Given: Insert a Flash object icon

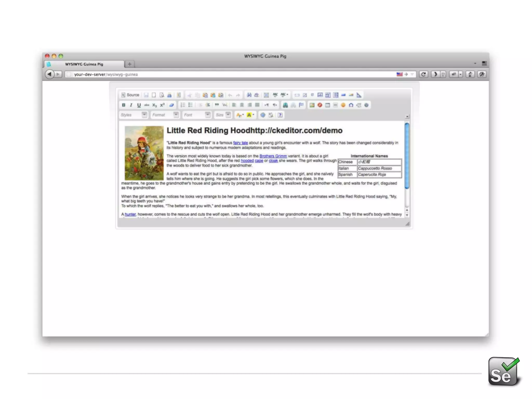Looking at the screenshot, I should point(320,105).
